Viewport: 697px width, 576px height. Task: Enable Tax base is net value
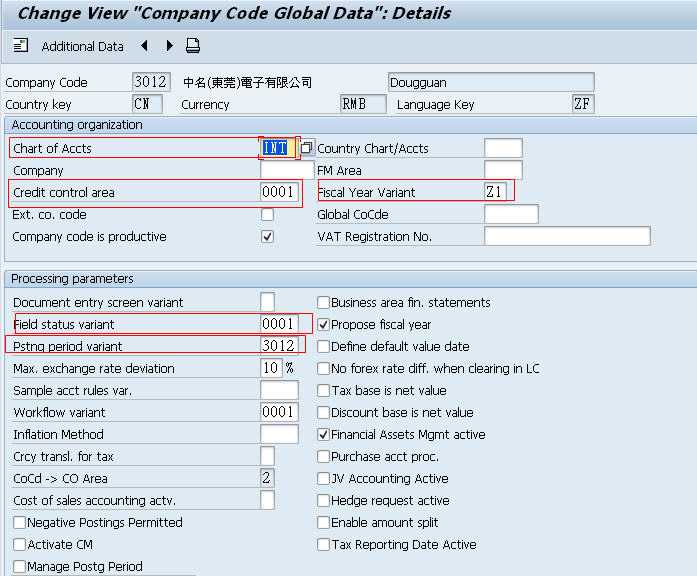324,390
